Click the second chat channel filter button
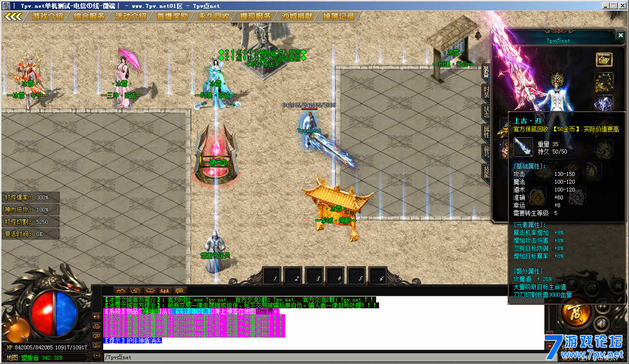Screen dimensions: 629x364 click(x=135, y=291)
